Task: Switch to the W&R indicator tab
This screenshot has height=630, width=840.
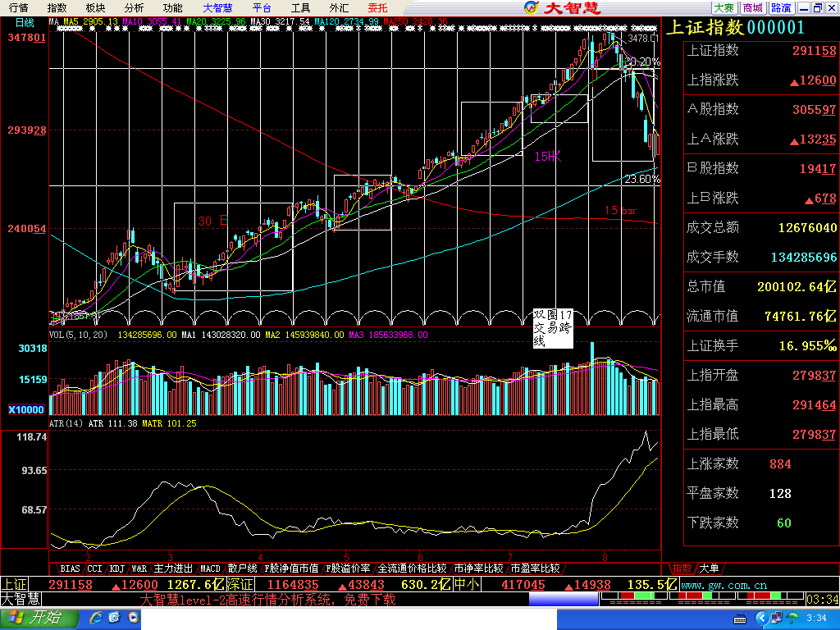Action: 139,568
